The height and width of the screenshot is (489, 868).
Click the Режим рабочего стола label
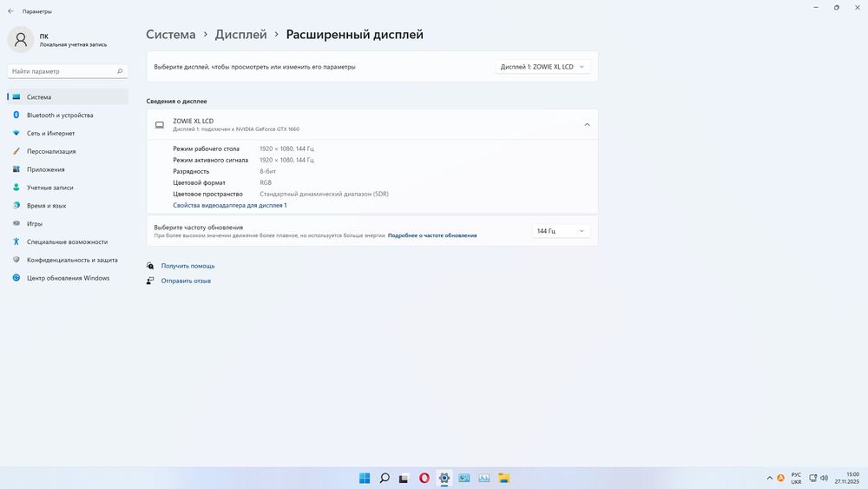pos(206,149)
